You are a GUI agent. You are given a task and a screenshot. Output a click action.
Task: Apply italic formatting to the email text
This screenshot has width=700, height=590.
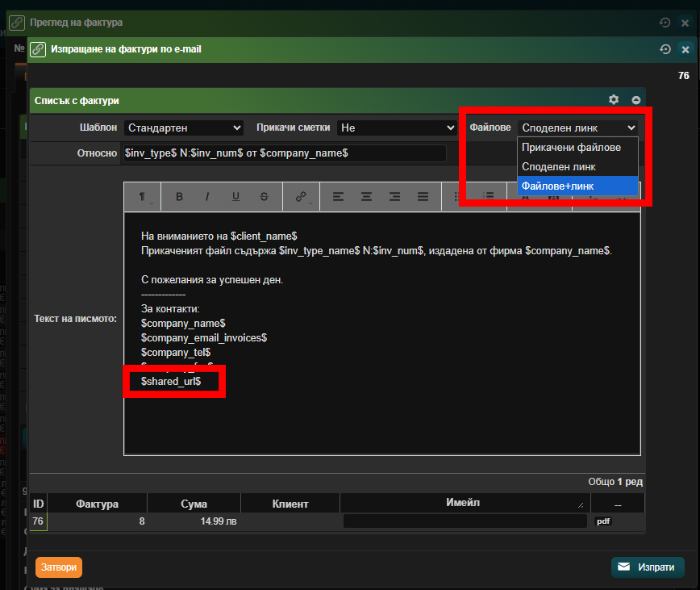pyautogui.click(x=207, y=197)
